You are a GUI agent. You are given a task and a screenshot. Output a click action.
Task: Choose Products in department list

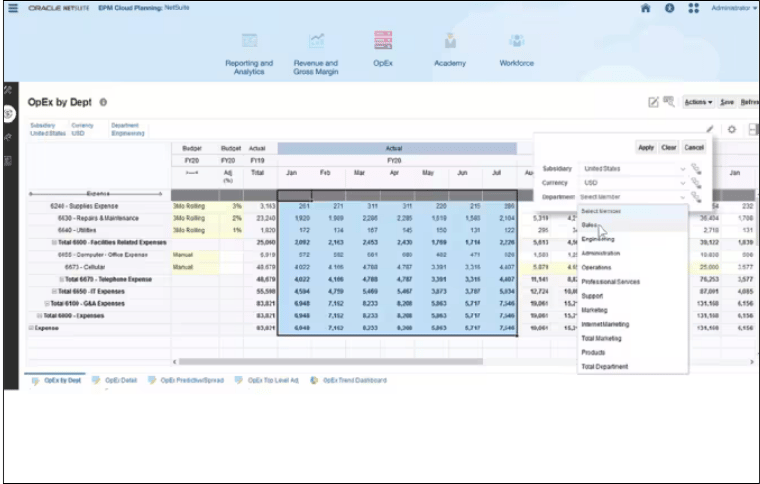coord(633,352)
